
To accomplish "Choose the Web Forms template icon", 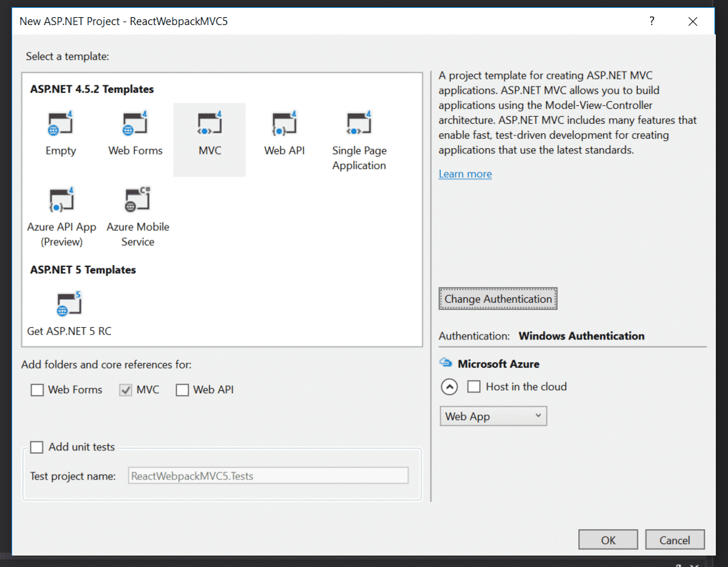I will 135,123.
